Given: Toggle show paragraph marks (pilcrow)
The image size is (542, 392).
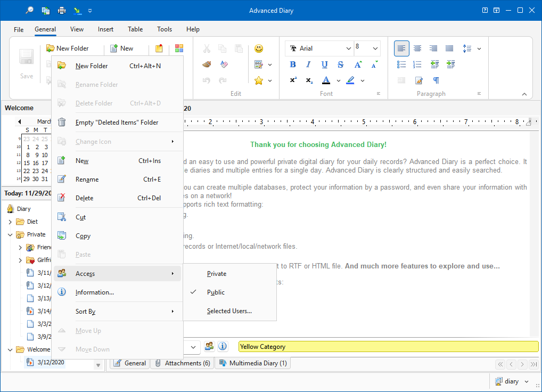Looking at the screenshot, I should (436, 80).
